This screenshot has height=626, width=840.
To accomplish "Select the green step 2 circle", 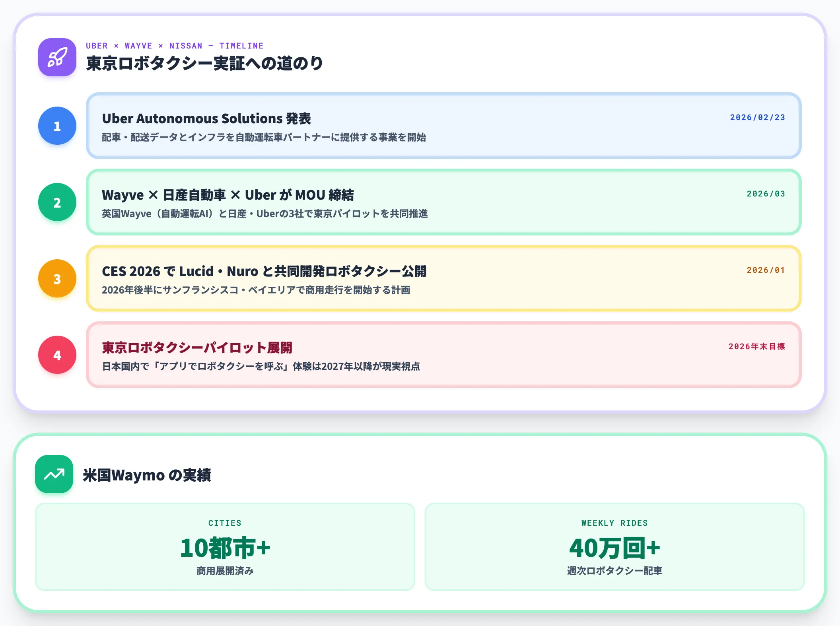I will [x=57, y=202].
